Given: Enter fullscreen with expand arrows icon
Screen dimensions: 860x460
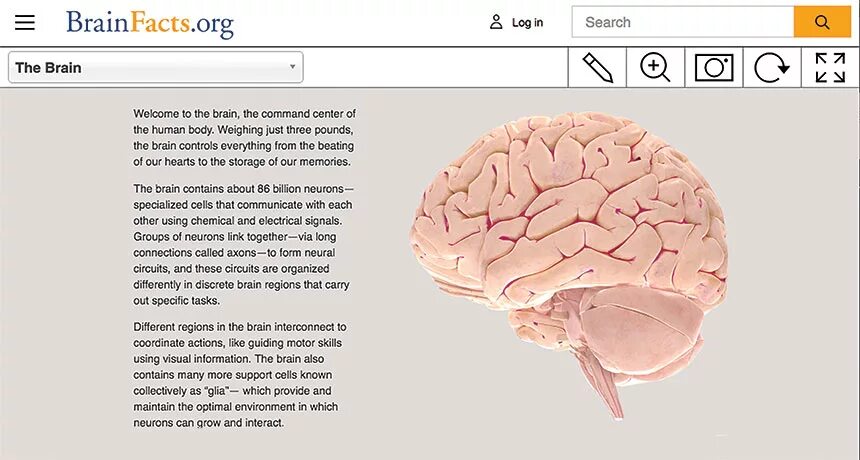Looking at the screenshot, I should [x=830, y=67].
